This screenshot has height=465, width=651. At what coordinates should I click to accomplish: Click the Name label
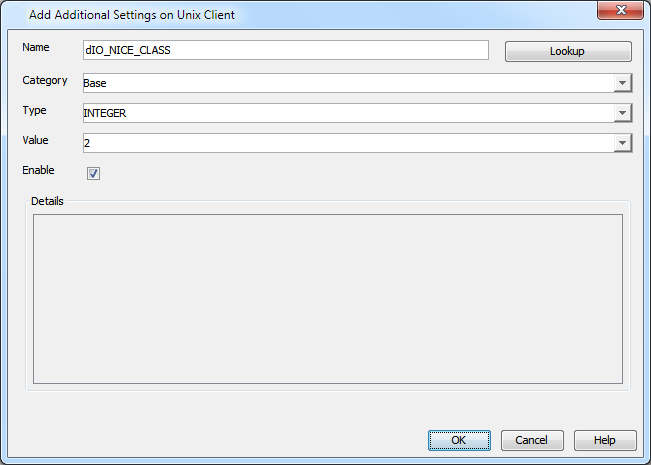pos(37,48)
